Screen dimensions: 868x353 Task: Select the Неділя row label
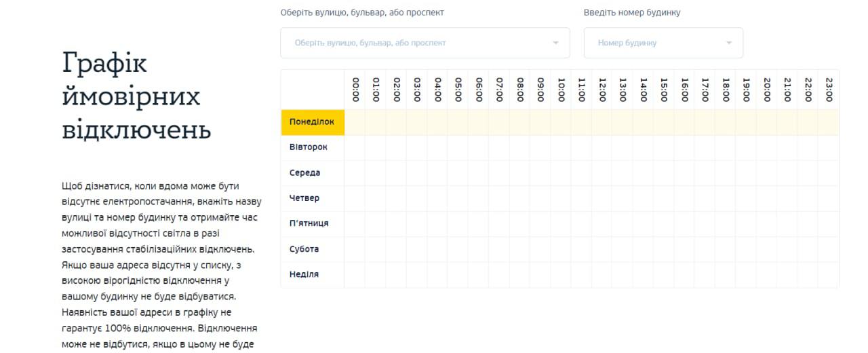[x=304, y=274]
